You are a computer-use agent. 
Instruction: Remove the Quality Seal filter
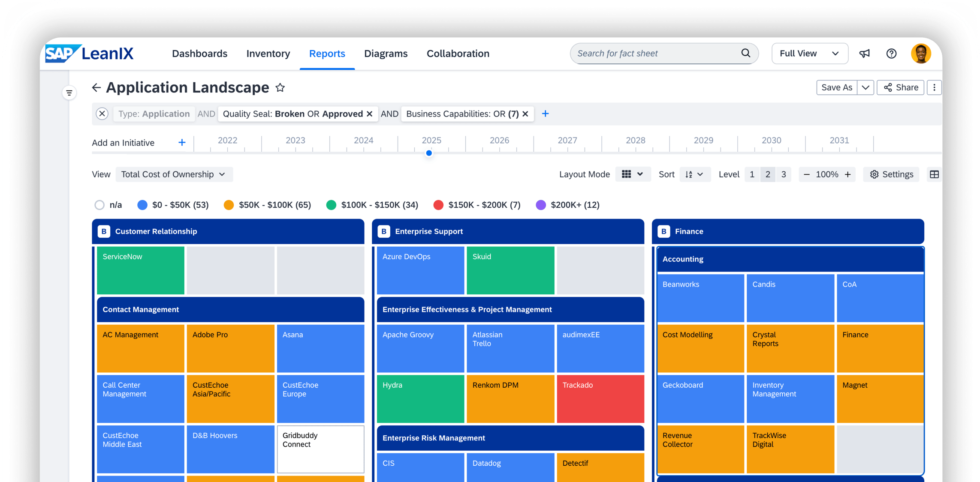[369, 114]
